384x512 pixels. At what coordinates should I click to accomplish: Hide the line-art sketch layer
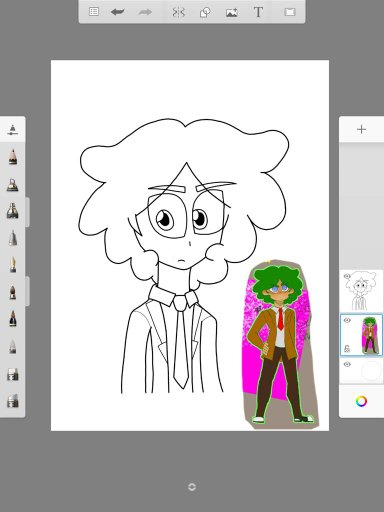[347, 276]
